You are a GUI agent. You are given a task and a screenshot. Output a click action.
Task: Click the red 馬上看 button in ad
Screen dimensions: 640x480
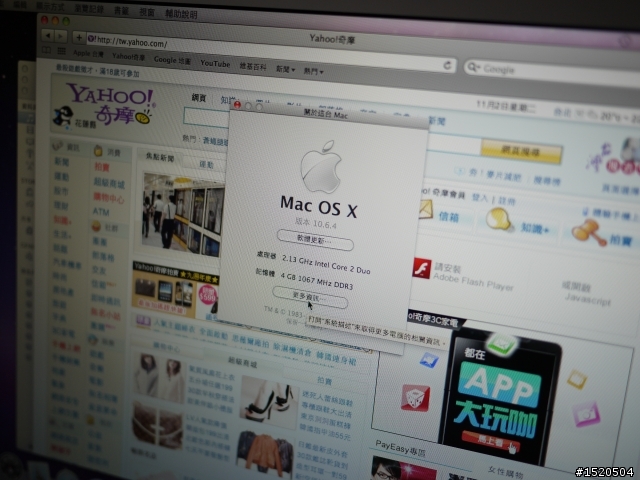pyautogui.click(x=491, y=442)
